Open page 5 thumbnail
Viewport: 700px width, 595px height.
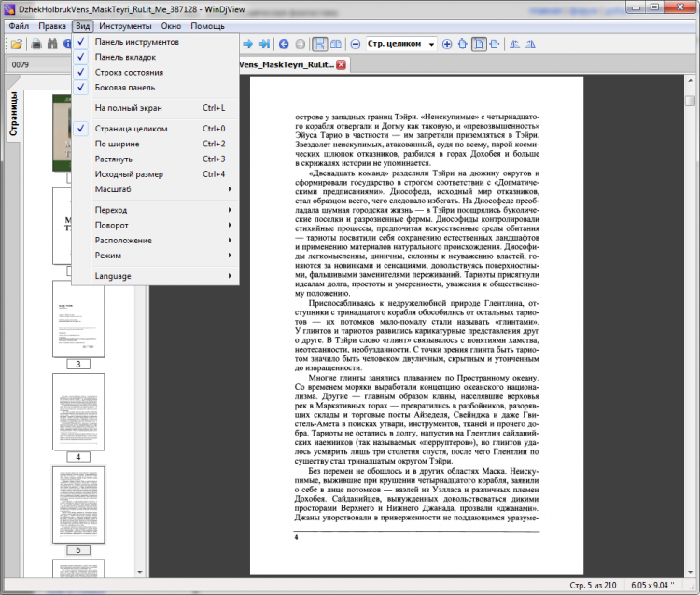tap(78, 505)
